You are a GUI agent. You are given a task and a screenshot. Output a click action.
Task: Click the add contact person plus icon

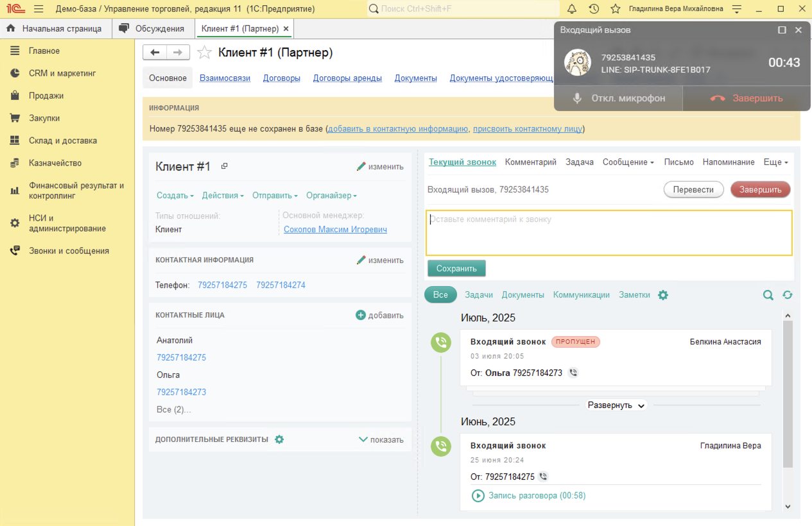[361, 315]
